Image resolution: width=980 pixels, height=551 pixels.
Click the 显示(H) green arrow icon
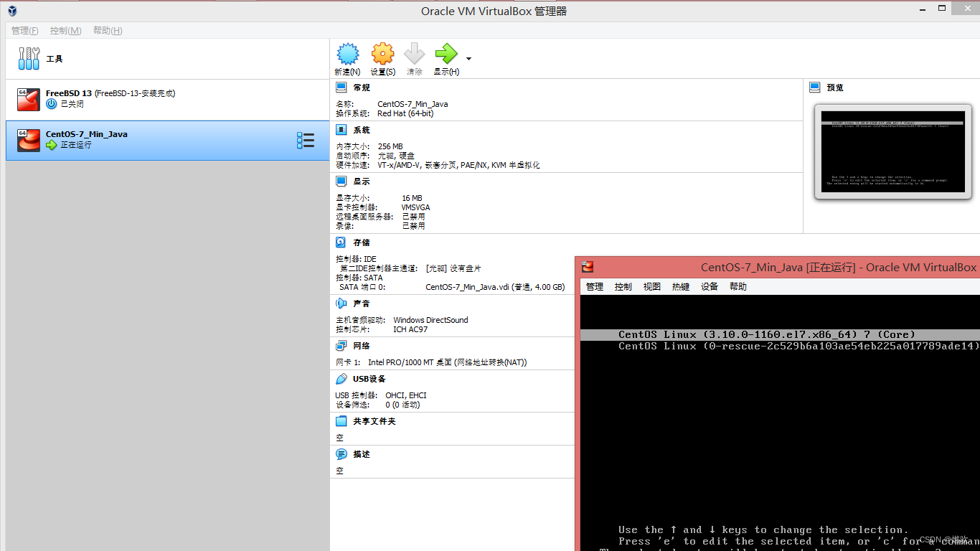(446, 54)
